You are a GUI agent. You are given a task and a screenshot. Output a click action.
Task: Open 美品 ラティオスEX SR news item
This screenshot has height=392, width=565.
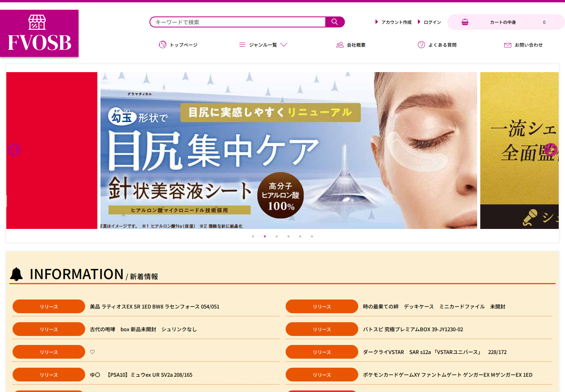(155, 307)
